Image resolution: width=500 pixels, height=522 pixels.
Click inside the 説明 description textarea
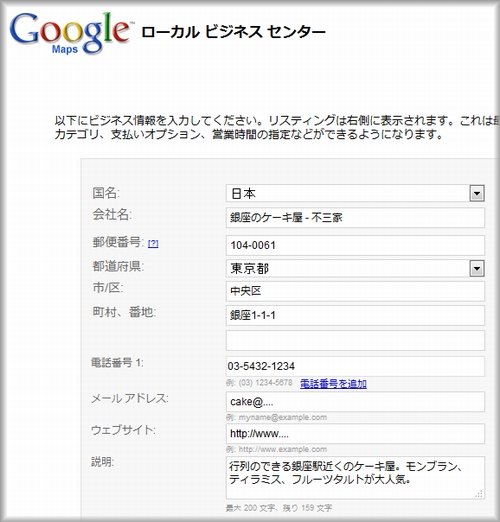click(355, 478)
